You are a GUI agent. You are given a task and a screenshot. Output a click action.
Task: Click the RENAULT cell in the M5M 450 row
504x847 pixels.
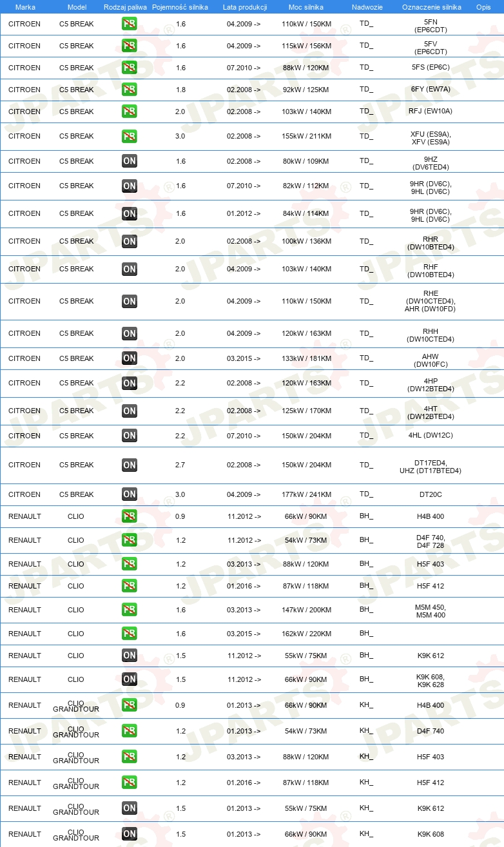[x=24, y=610]
